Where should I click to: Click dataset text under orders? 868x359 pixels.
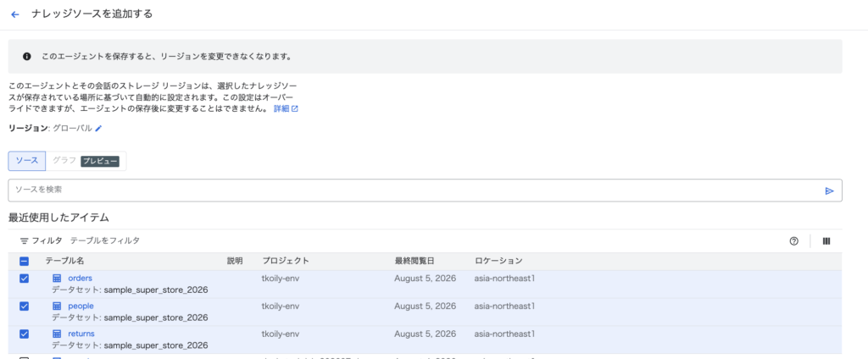pyautogui.click(x=130, y=290)
